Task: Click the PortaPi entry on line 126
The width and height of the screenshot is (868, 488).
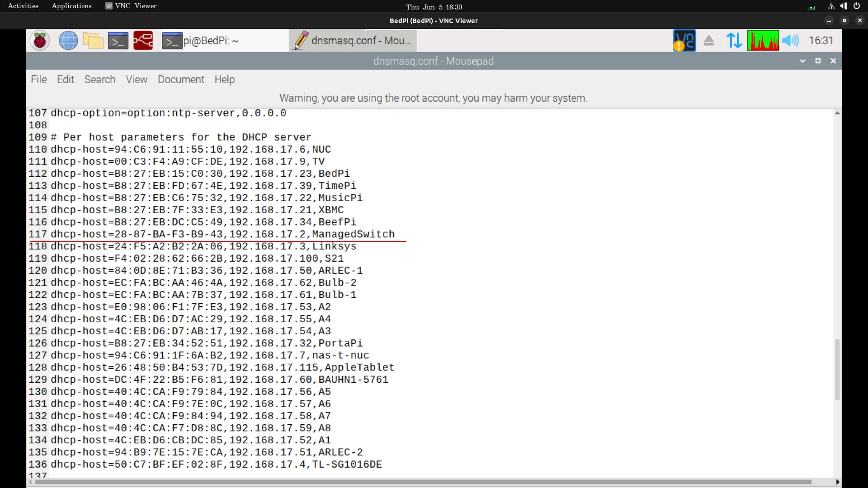Action: 207,343
